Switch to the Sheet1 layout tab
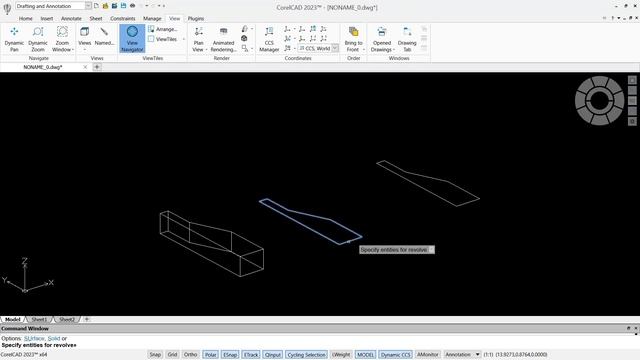Viewport: 640px width, 360px height. coord(39,319)
